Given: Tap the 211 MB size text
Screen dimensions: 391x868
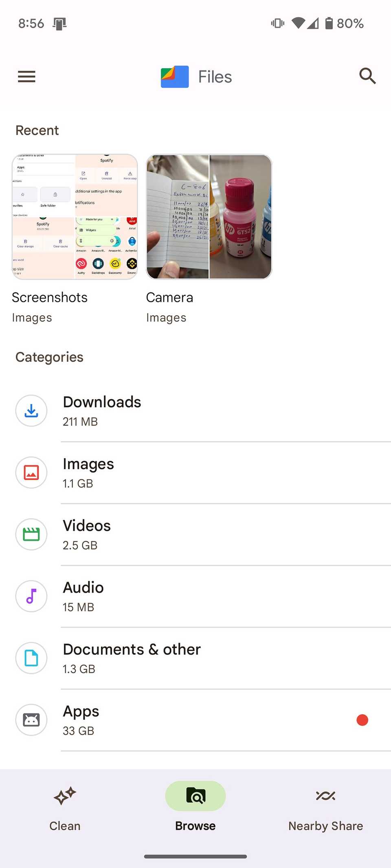Looking at the screenshot, I should [80, 422].
